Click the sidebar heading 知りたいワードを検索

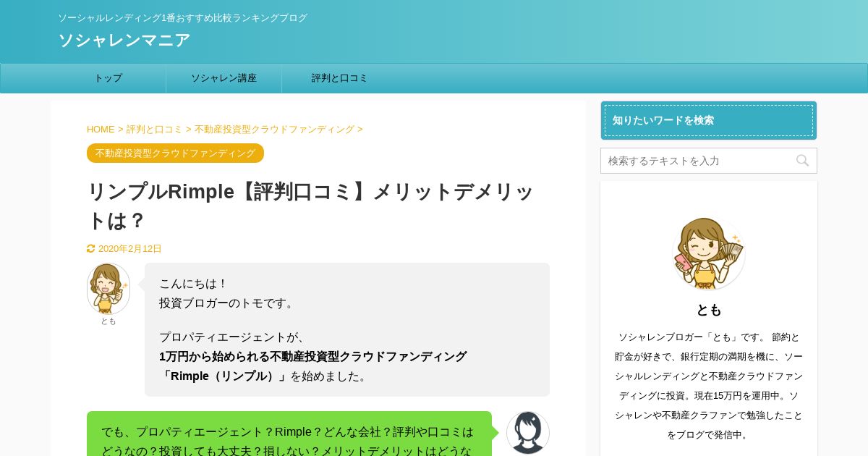709,120
